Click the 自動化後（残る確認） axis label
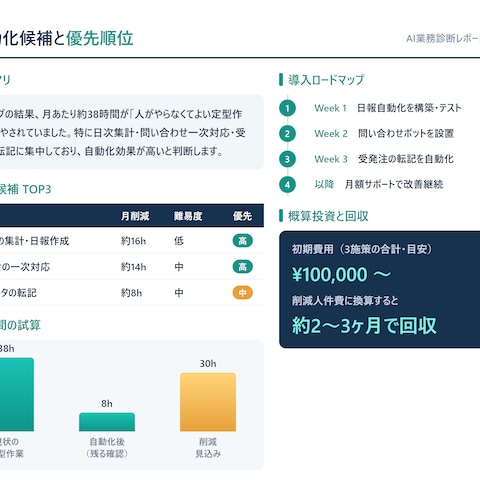 (107, 448)
